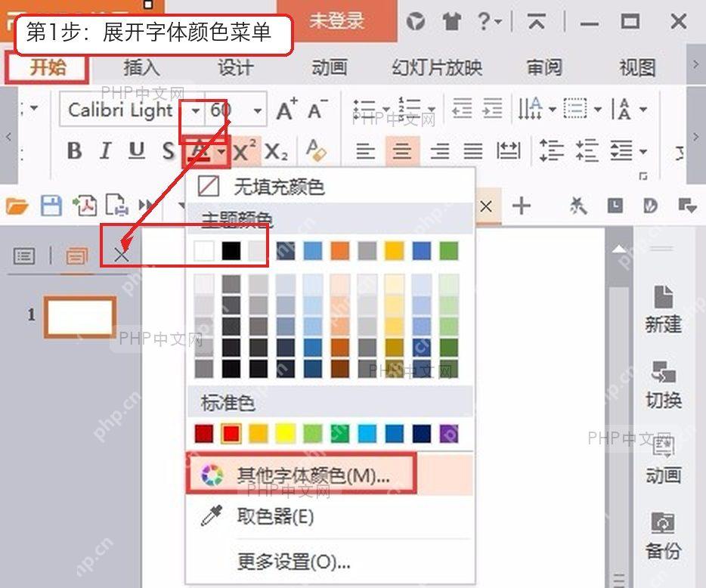Toggle subscript formatting

pyautogui.click(x=276, y=152)
